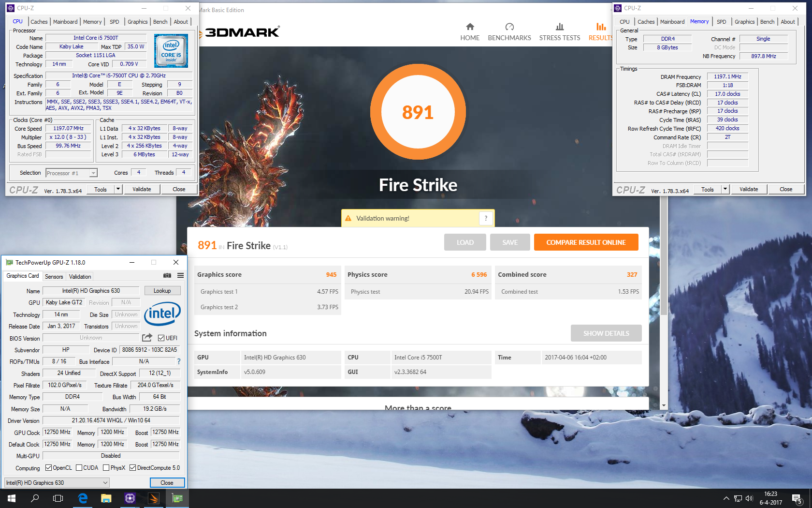Click the BIOS export share icon
Image resolution: width=812 pixels, height=508 pixels.
pos(147,338)
